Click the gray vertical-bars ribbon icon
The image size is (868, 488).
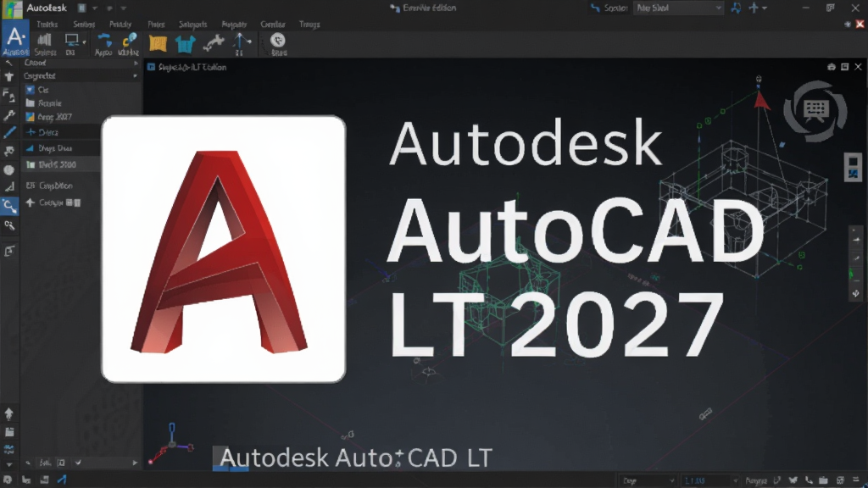pyautogui.click(x=45, y=40)
